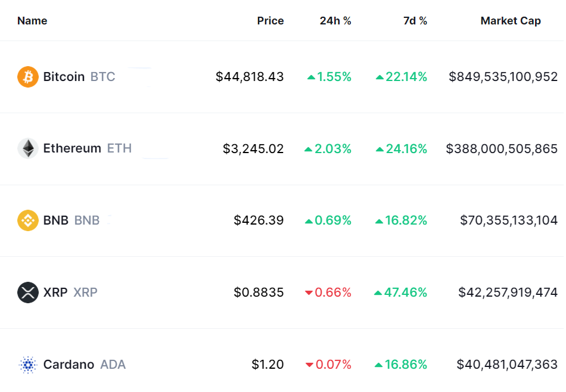Click XRP's red 24h down arrow
Viewport: 566px width, 392px height.
(x=309, y=293)
